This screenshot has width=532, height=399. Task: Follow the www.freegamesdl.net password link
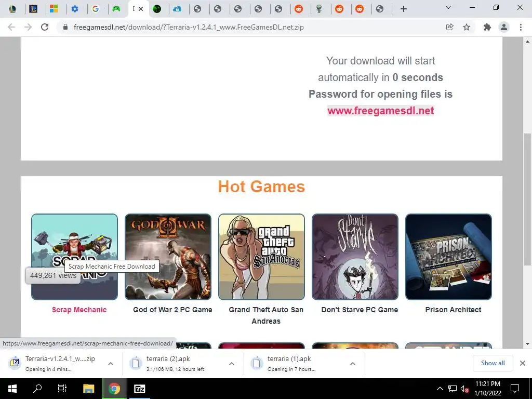pyautogui.click(x=380, y=111)
